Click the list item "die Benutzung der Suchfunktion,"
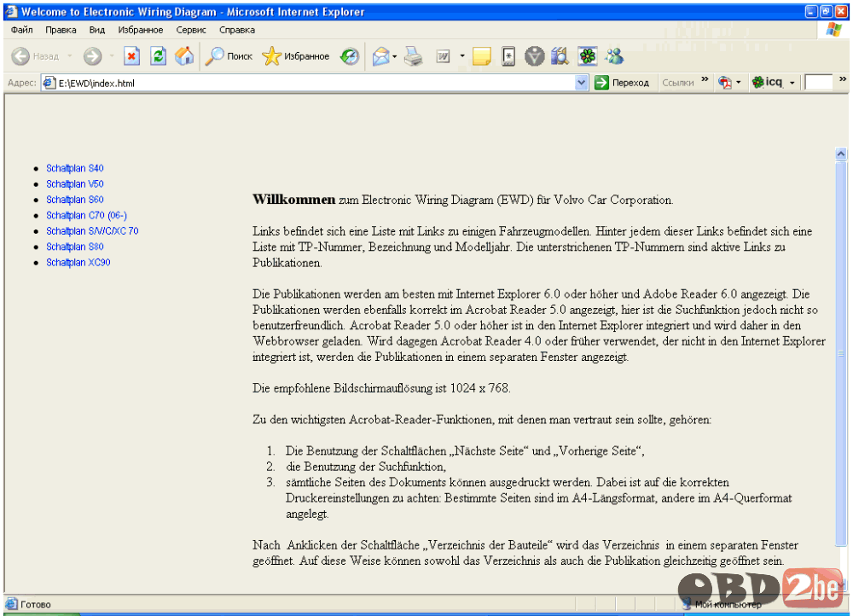This screenshot has height=616, width=853. 366,467
